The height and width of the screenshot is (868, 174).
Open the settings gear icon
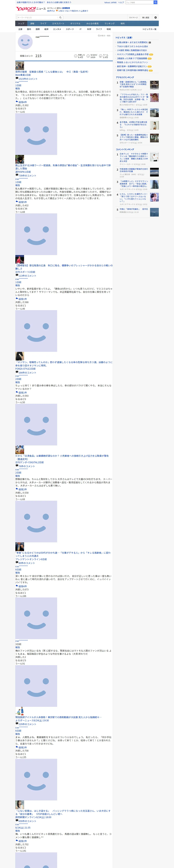coord(155,18)
